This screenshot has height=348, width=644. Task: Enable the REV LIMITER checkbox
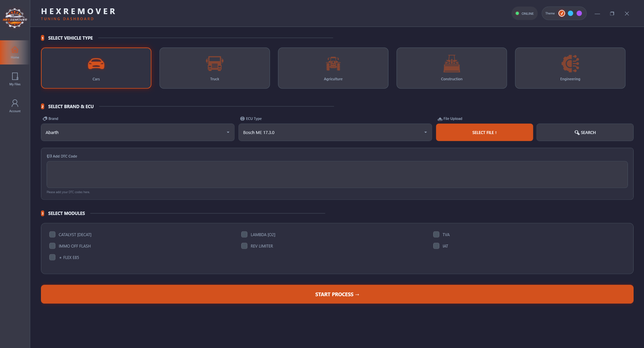click(x=244, y=246)
